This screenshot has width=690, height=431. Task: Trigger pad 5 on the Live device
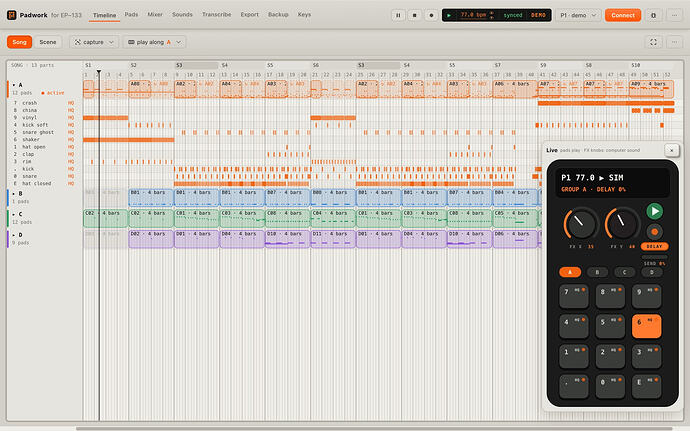tap(610, 326)
